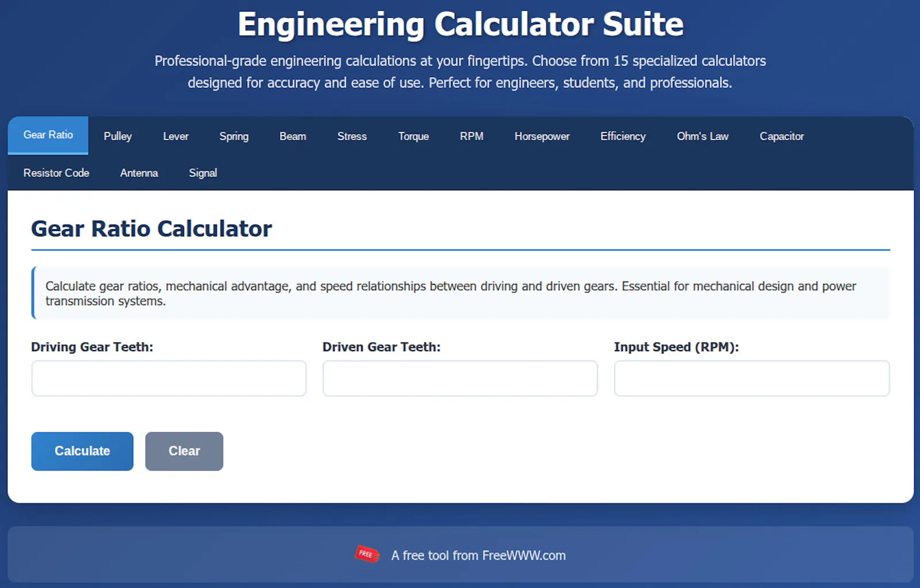Click the Calculate button
920x588 pixels.
pos(82,451)
